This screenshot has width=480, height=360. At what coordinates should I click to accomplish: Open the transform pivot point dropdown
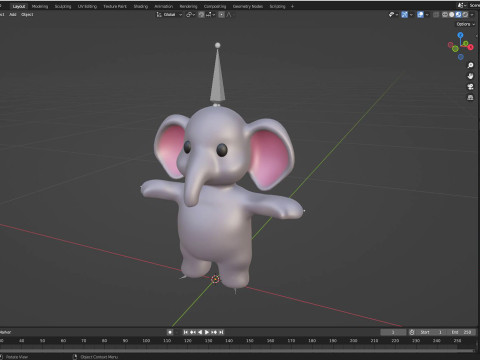(190, 15)
